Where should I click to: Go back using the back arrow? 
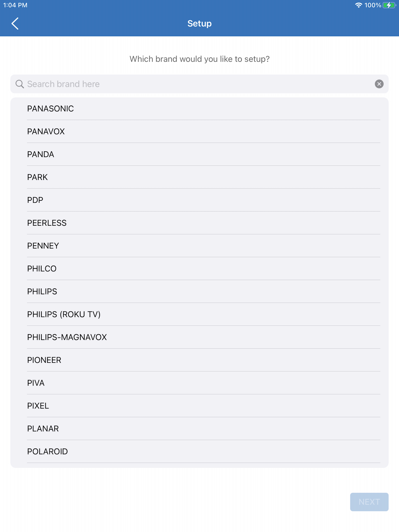[x=15, y=24]
